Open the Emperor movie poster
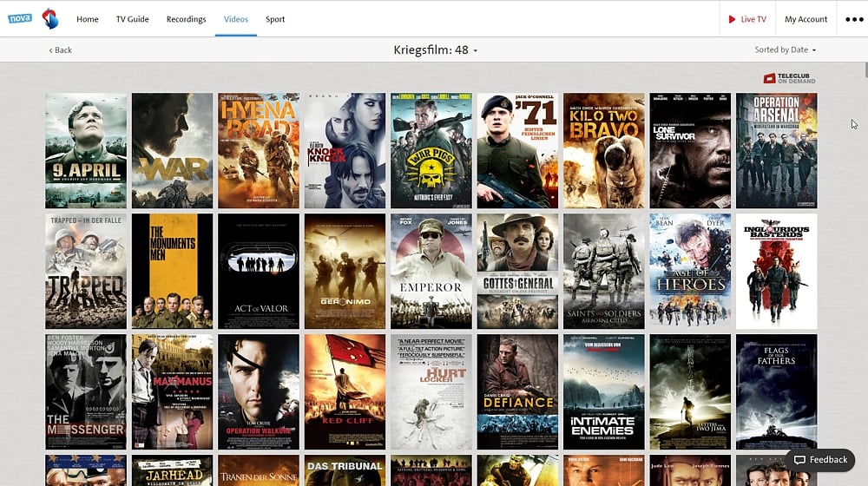This screenshot has height=486, width=868. coord(431,272)
